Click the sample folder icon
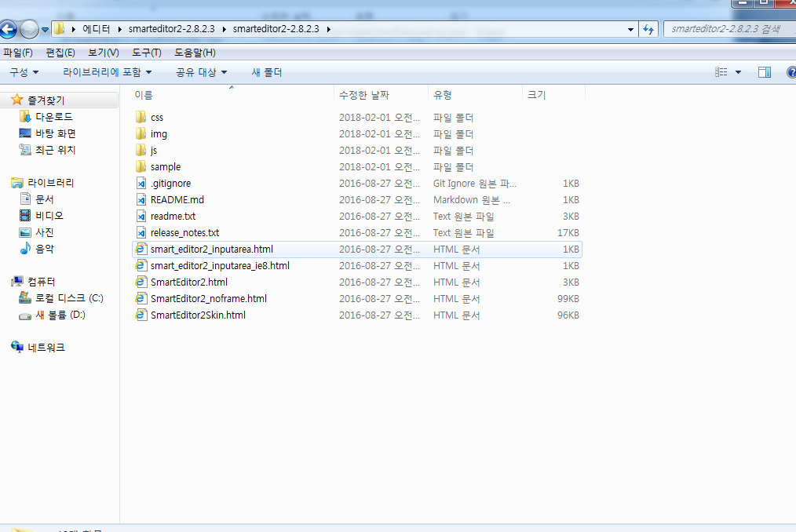The height and width of the screenshot is (532, 796). click(x=141, y=166)
